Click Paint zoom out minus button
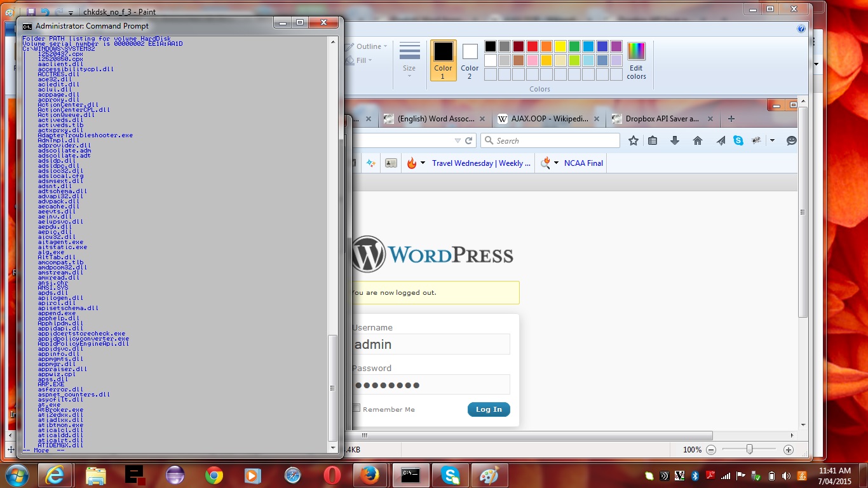This screenshot has height=488, width=868. pos(711,449)
